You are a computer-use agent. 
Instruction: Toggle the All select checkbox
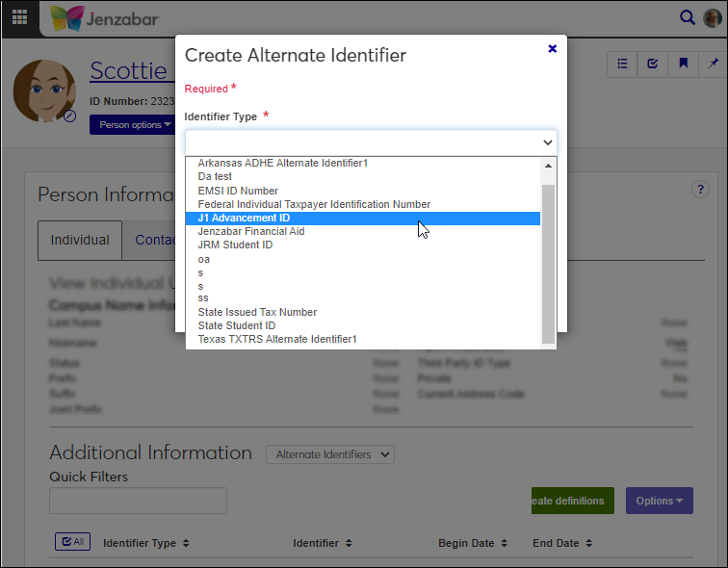click(x=72, y=542)
